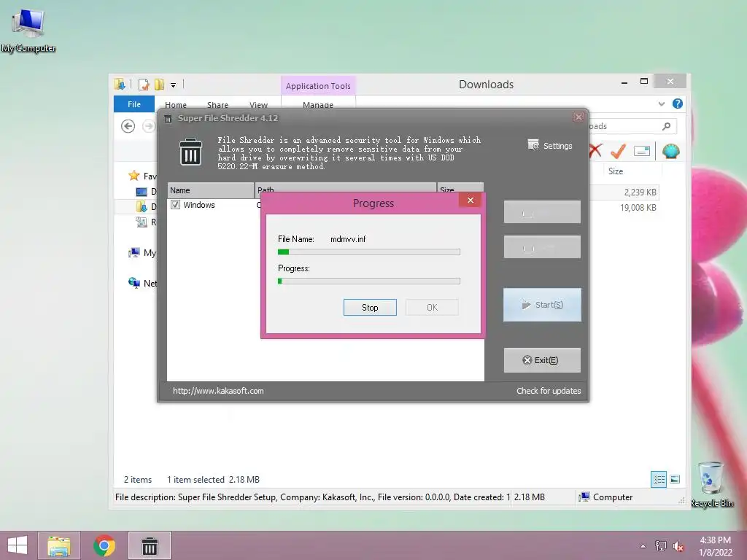The height and width of the screenshot is (560, 747).
Task: Close the Super File Shredder window
Action: coord(578,117)
